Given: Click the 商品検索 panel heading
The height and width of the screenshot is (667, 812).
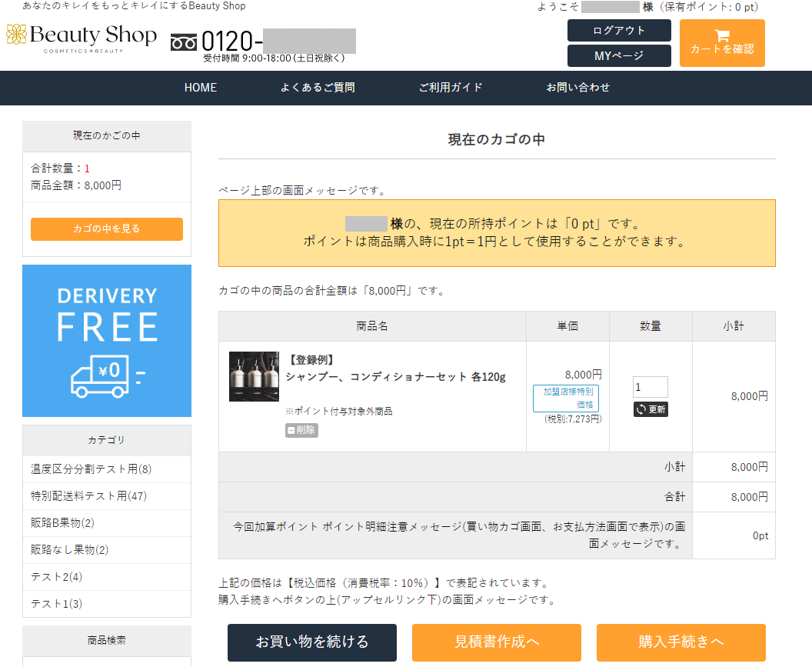Looking at the screenshot, I should coord(107,641).
